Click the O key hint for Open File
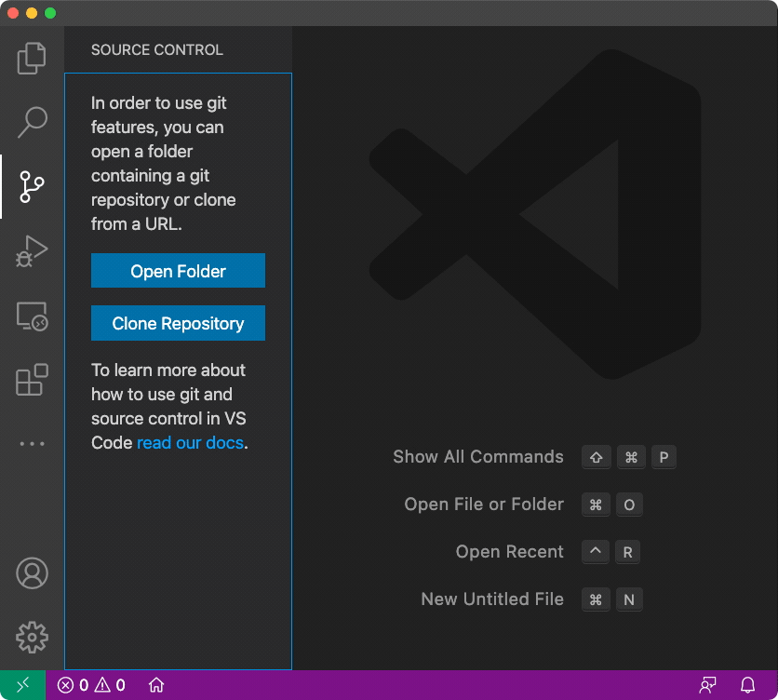This screenshot has height=700, width=778. tap(629, 505)
